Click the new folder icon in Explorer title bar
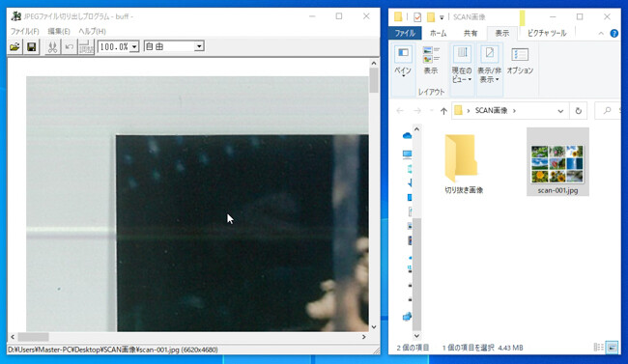 [431, 16]
